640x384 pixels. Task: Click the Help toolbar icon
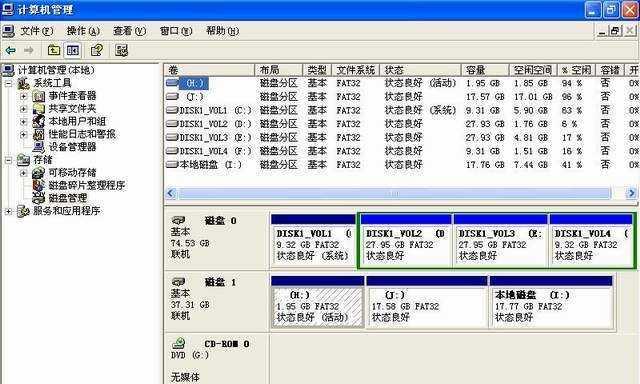(x=97, y=50)
